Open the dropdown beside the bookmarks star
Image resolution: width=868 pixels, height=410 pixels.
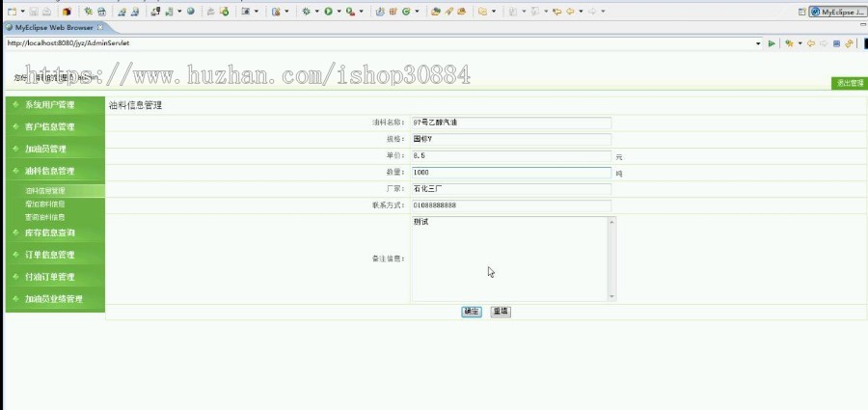800,43
